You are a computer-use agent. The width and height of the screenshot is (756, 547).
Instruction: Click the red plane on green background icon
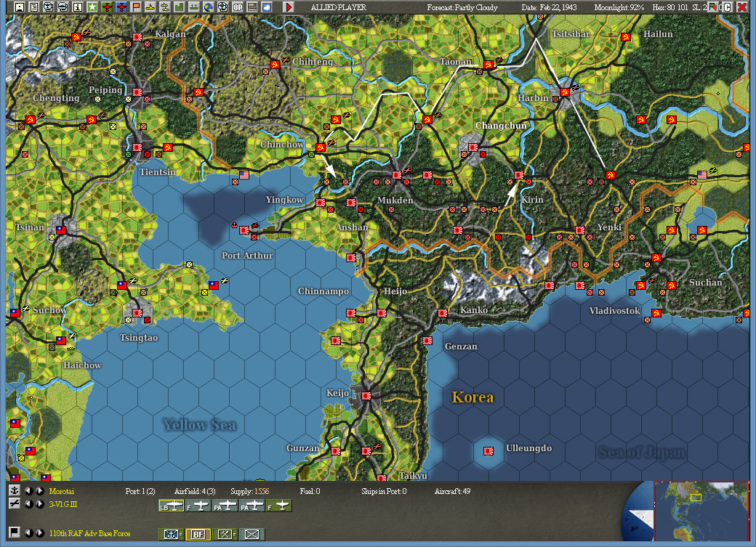pyautogui.click(x=107, y=7)
